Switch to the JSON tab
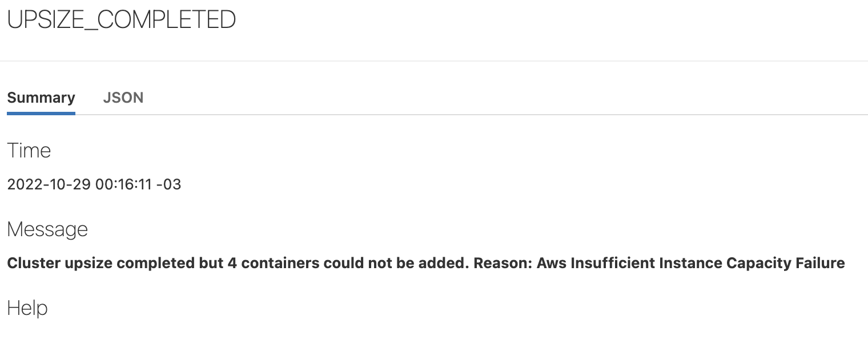The width and height of the screenshot is (868, 356). [123, 98]
